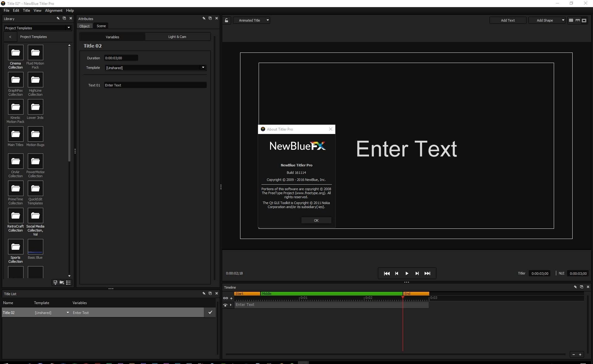The image size is (593, 364).
Task: Toggle the lock icon above the preview
Action: pyautogui.click(x=227, y=20)
